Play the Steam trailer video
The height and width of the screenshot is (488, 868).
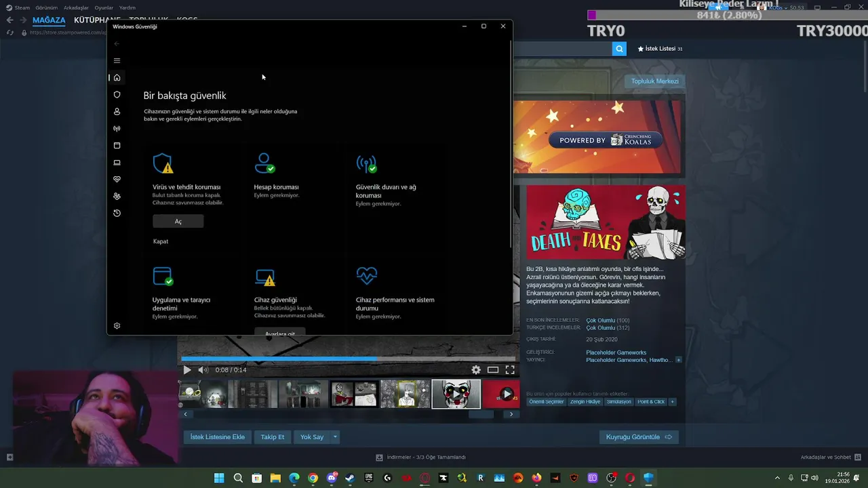coord(187,370)
